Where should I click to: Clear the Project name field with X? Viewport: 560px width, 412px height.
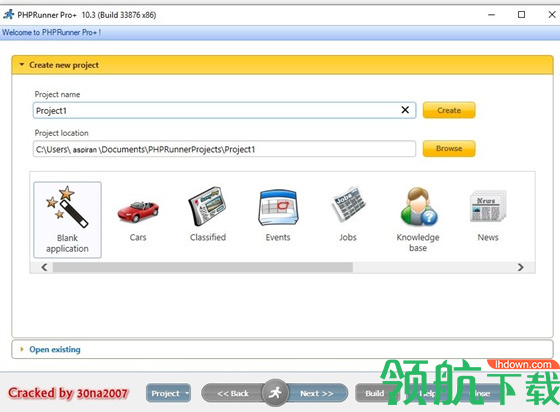[x=405, y=110]
